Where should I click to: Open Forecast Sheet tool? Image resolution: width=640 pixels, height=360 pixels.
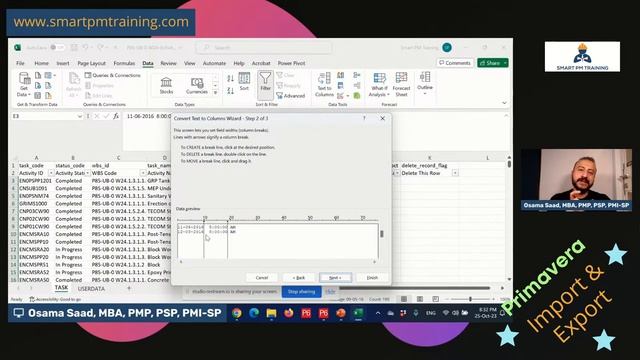401,84
